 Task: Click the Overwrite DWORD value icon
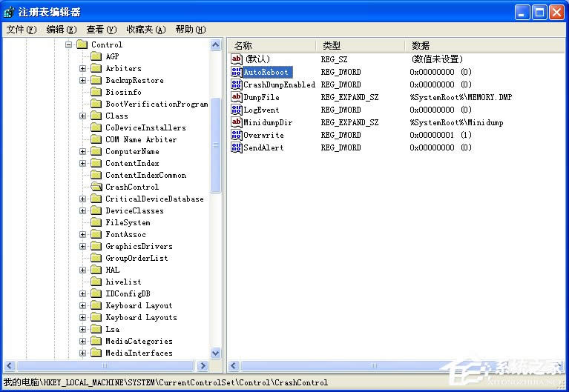coord(237,135)
